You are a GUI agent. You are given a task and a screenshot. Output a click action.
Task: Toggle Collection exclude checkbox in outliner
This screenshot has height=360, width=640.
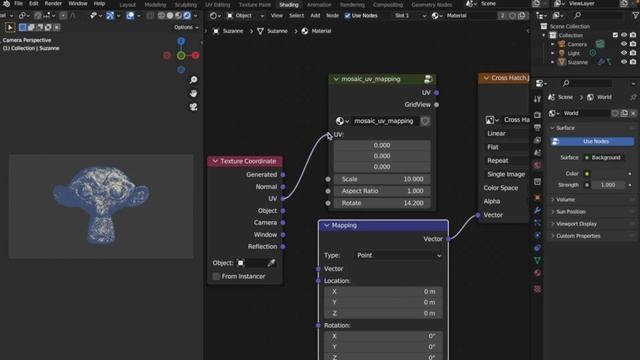(615, 36)
